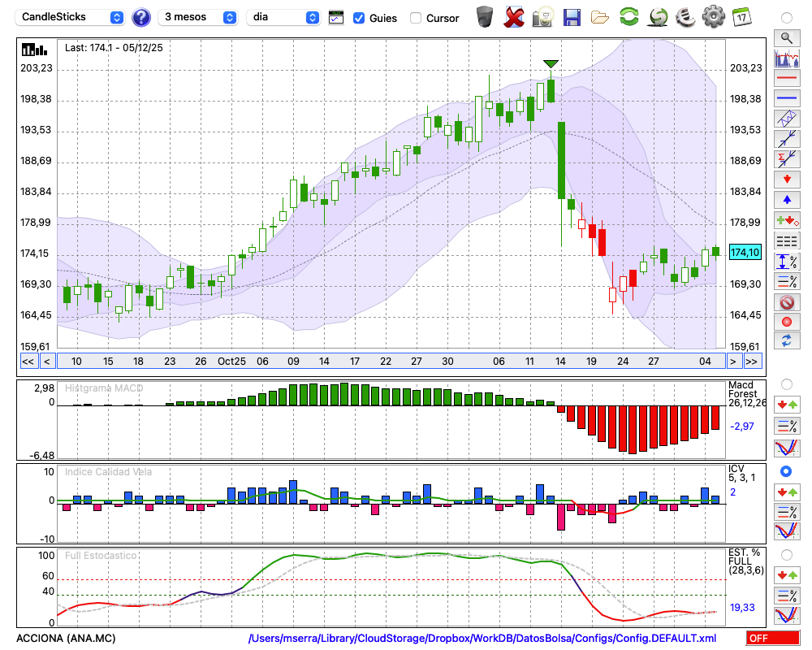Click the Config.DEFAULT.xml file path link

tap(482, 639)
